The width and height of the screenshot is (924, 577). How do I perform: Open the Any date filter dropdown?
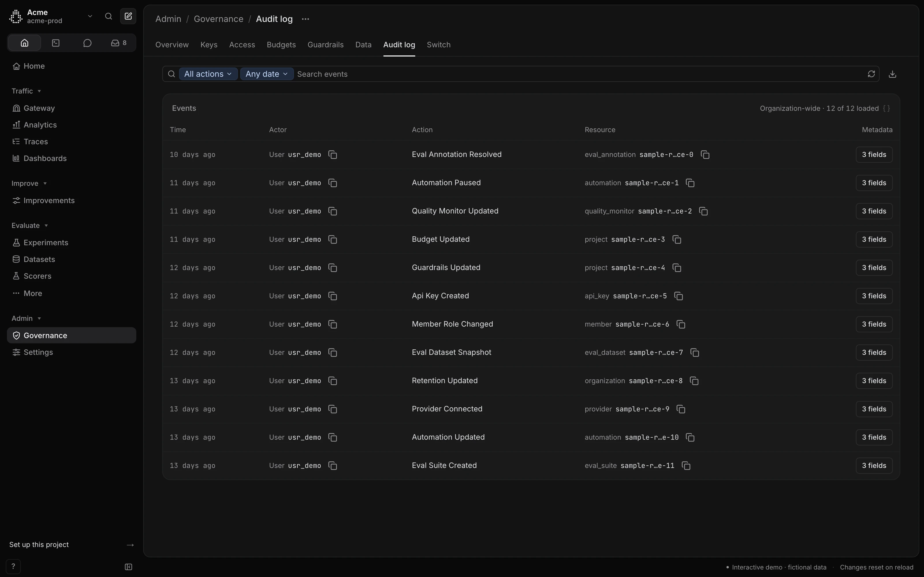[267, 74]
